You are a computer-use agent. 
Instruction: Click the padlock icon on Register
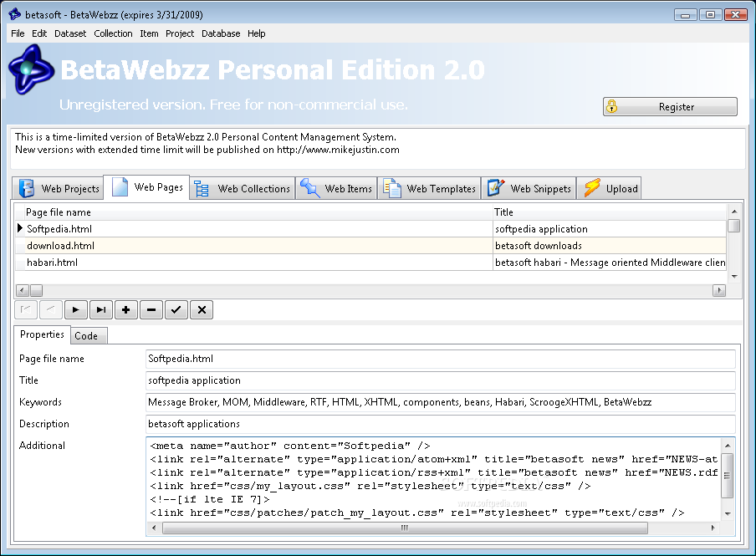[x=612, y=106]
